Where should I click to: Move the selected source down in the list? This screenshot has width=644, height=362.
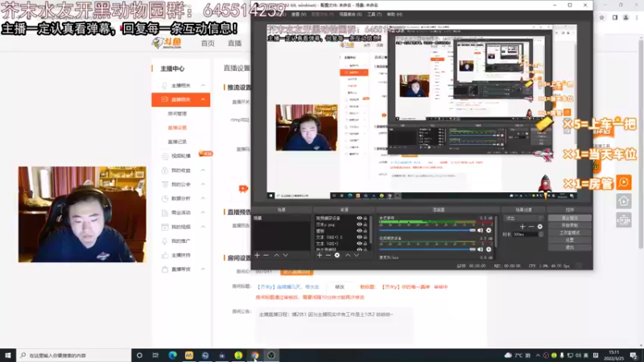pos(357,255)
